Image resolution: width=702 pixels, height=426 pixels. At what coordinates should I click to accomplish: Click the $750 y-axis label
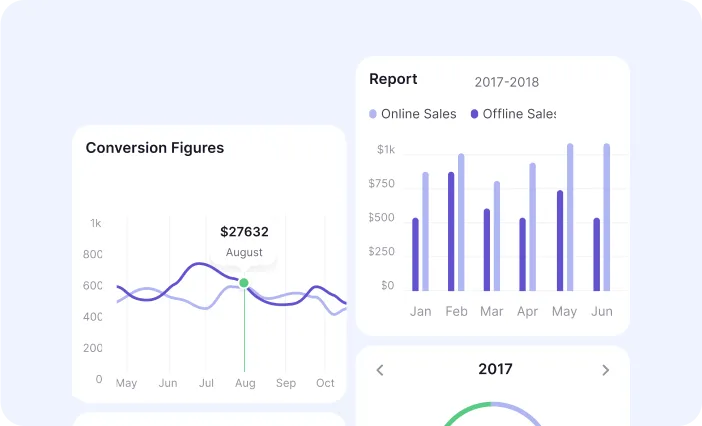[x=381, y=183]
